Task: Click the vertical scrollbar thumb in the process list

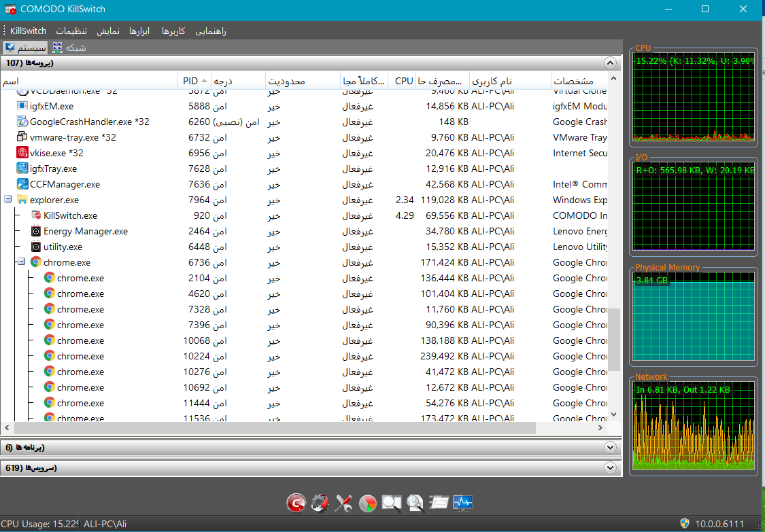Action: click(614, 338)
